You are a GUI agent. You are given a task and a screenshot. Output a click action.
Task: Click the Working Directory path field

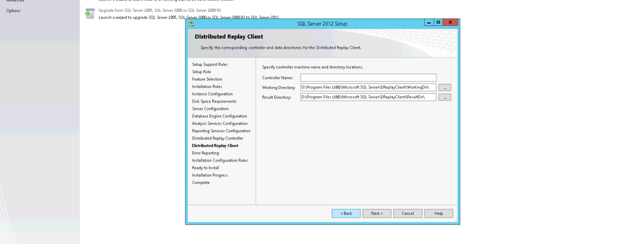coord(368,87)
